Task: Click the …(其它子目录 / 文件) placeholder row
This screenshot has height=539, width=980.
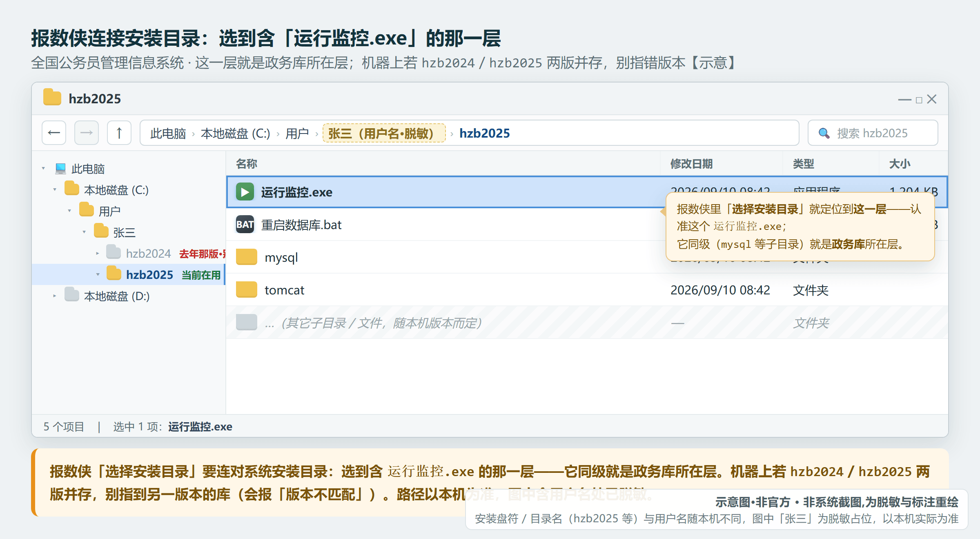Action: (x=587, y=323)
